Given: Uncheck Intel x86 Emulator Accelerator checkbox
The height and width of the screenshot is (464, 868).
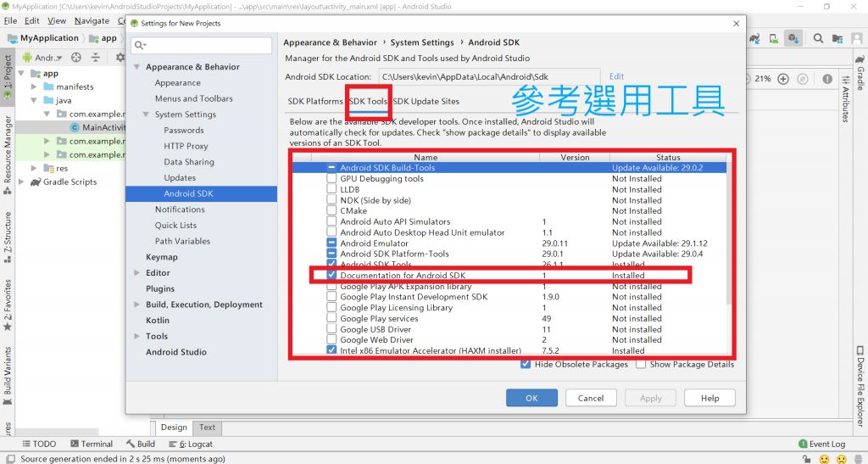Looking at the screenshot, I should tap(331, 350).
